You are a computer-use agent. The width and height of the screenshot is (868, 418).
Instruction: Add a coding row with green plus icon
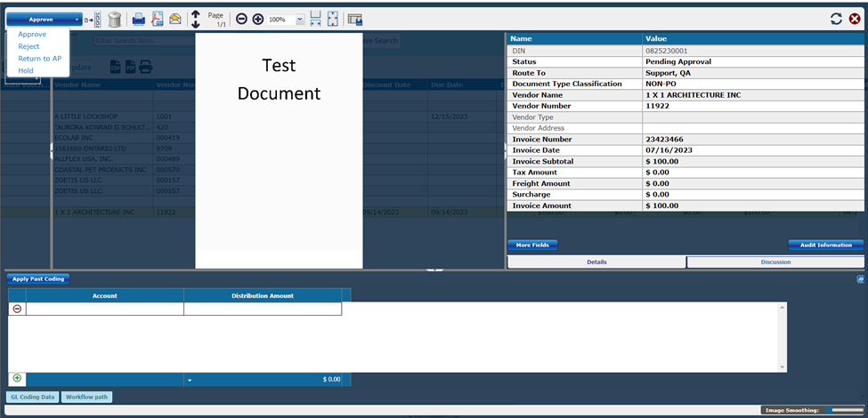pyautogui.click(x=17, y=378)
